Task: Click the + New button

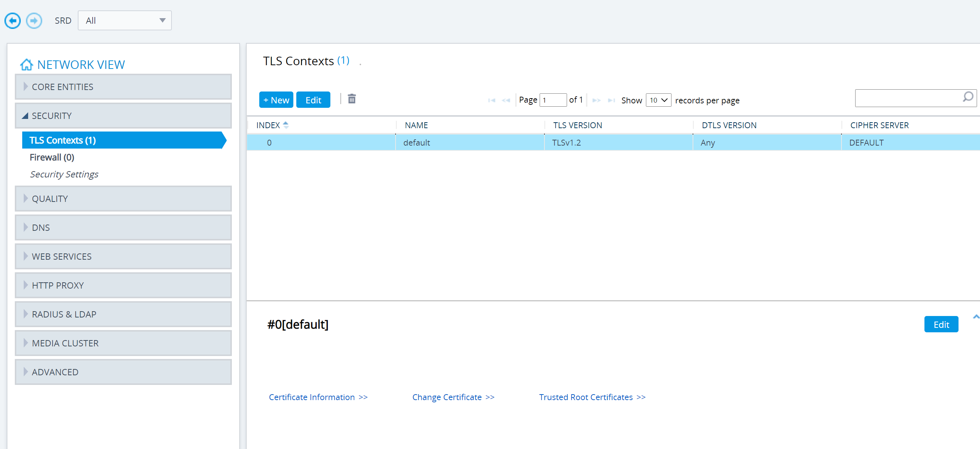Action: pyautogui.click(x=276, y=100)
